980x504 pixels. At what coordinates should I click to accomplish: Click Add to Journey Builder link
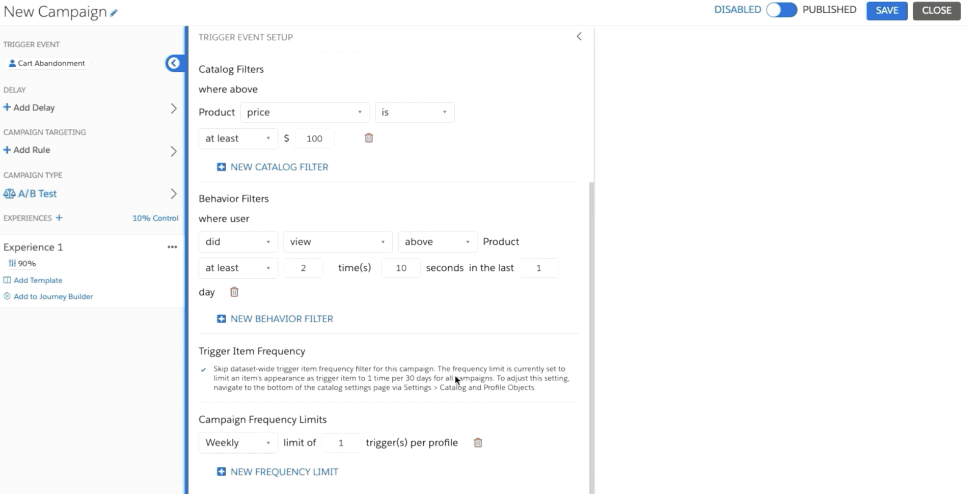[53, 297]
